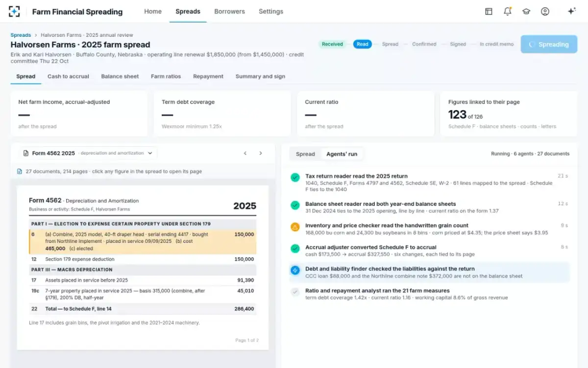The width and height of the screenshot is (588, 368).
Task: Click the Spreads breadcrumb link
Action: pos(21,35)
